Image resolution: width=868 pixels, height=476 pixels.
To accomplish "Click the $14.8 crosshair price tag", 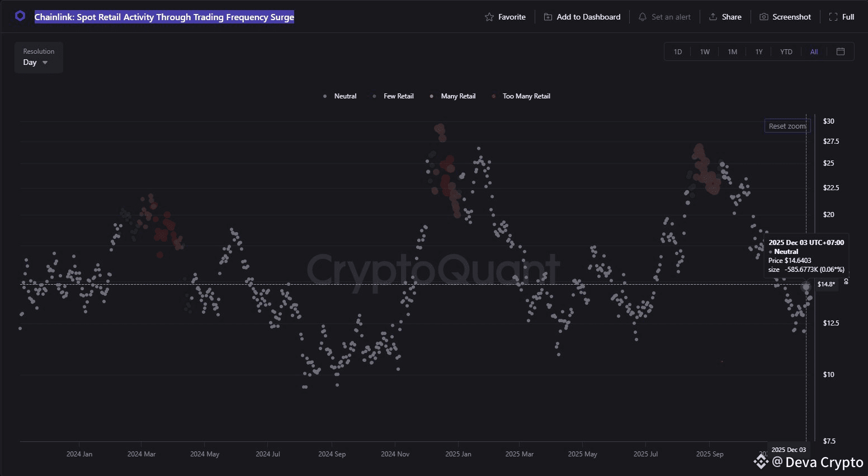I will point(826,285).
